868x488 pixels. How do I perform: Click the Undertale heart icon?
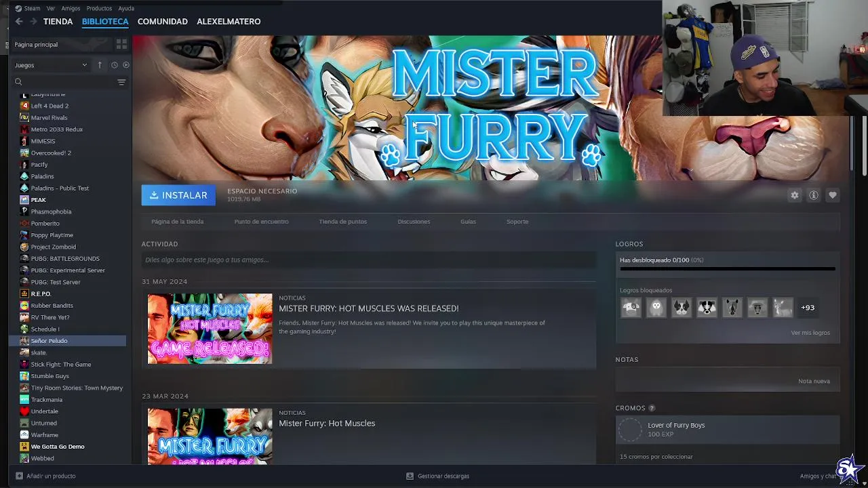[24, 411]
